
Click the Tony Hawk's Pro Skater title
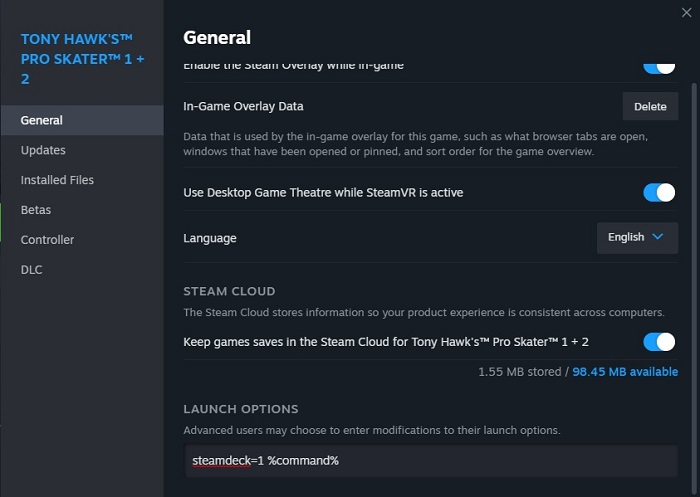pos(82,58)
